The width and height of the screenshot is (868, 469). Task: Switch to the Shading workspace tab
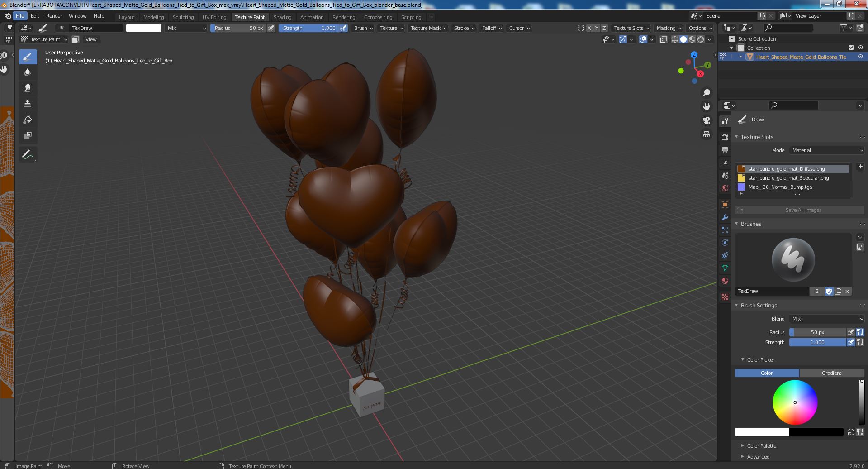(282, 17)
